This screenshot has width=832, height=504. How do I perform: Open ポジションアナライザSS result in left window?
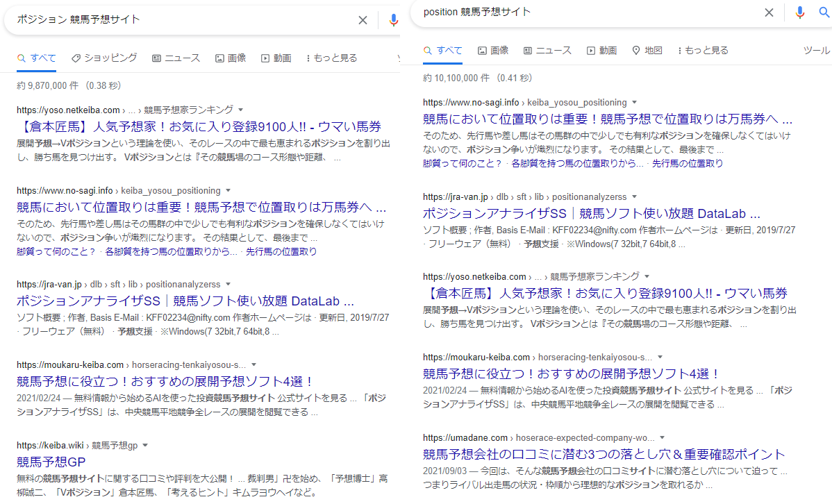185,301
